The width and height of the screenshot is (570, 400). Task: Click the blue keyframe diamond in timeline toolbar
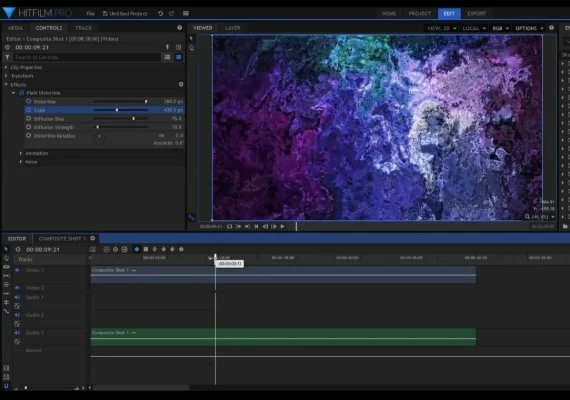pyautogui.click(x=137, y=249)
